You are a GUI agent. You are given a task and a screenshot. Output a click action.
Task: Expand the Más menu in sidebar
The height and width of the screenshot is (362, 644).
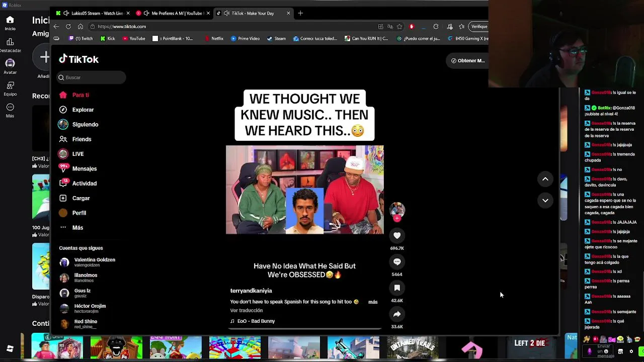click(x=71, y=228)
